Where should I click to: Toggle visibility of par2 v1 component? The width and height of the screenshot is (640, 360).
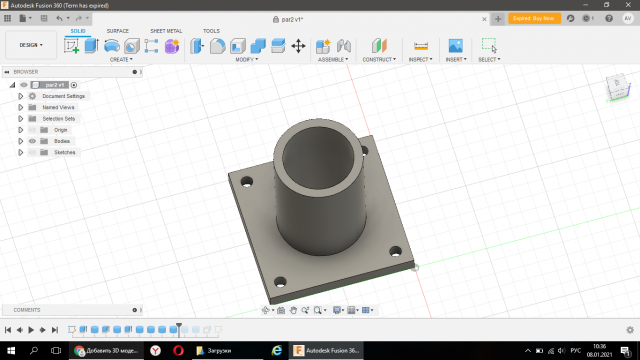pyautogui.click(x=24, y=85)
